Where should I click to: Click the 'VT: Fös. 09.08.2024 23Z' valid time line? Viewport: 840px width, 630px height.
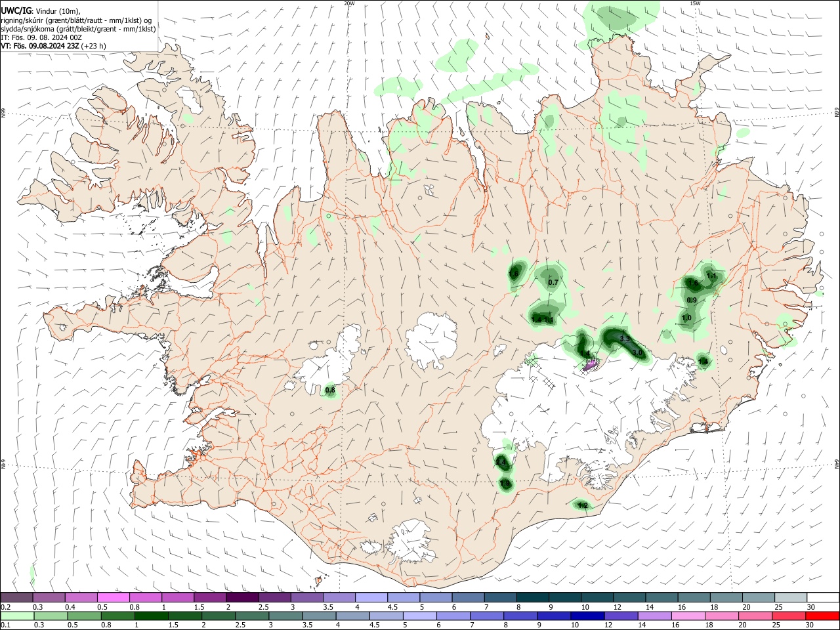(52, 46)
